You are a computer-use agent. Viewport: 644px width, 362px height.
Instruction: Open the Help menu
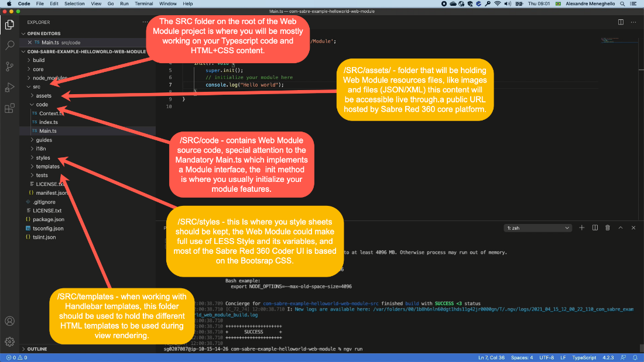coord(188,4)
